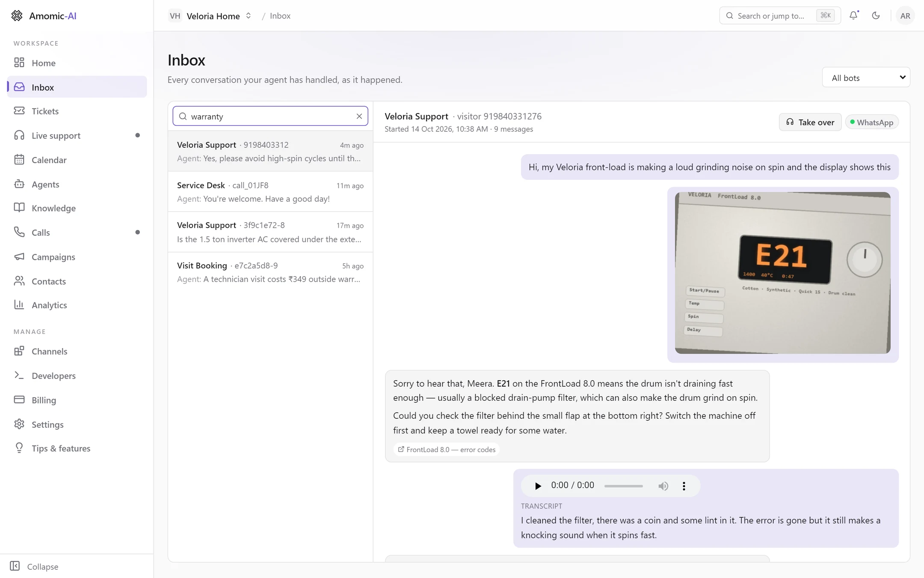The height and width of the screenshot is (578, 924).
Task: Open Tickets from the sidebar
Action: click(77, 111)
